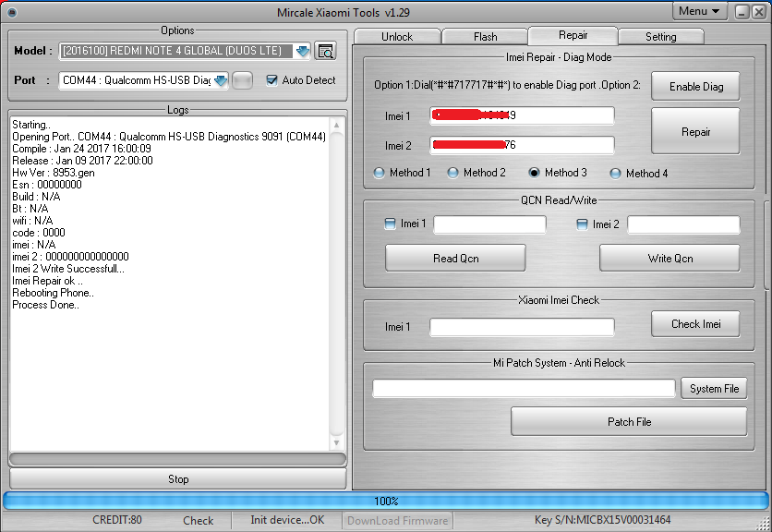Click the CREDIT:80 status text

pyautogui.click(x=116, y=520)
